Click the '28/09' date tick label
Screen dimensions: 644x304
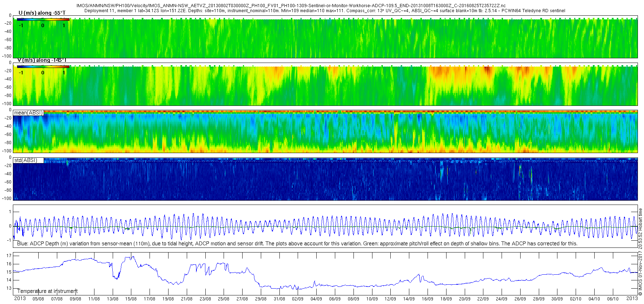(539, 299)
